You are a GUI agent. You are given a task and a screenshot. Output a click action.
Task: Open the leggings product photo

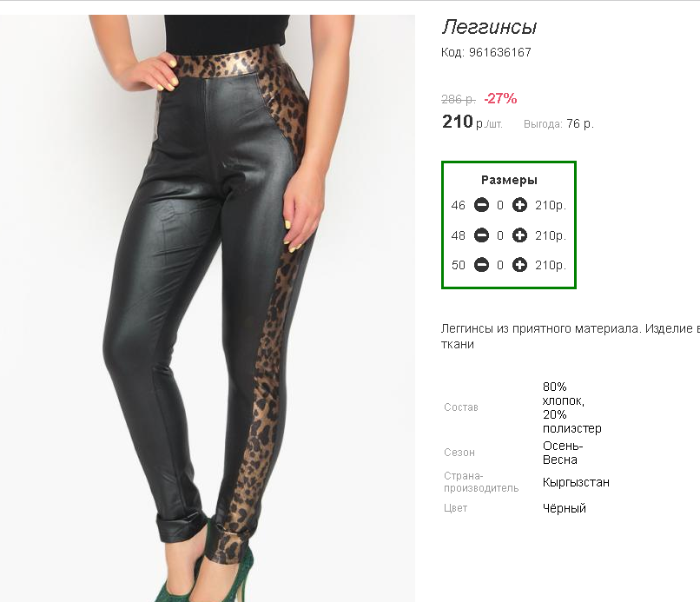[x=208, y=308]
